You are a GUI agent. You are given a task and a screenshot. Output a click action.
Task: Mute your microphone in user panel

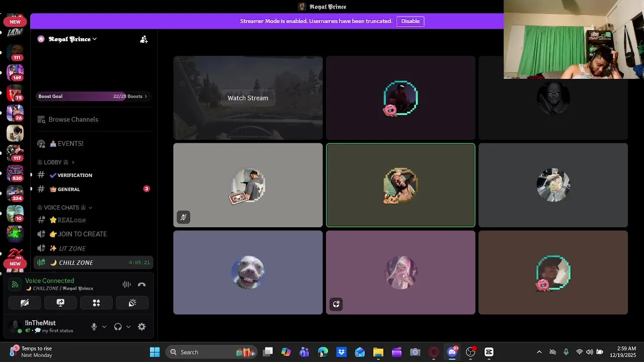click(94, 327)
